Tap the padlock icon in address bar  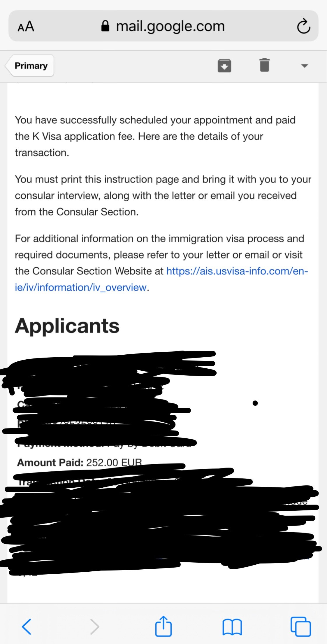pos(105,26)
